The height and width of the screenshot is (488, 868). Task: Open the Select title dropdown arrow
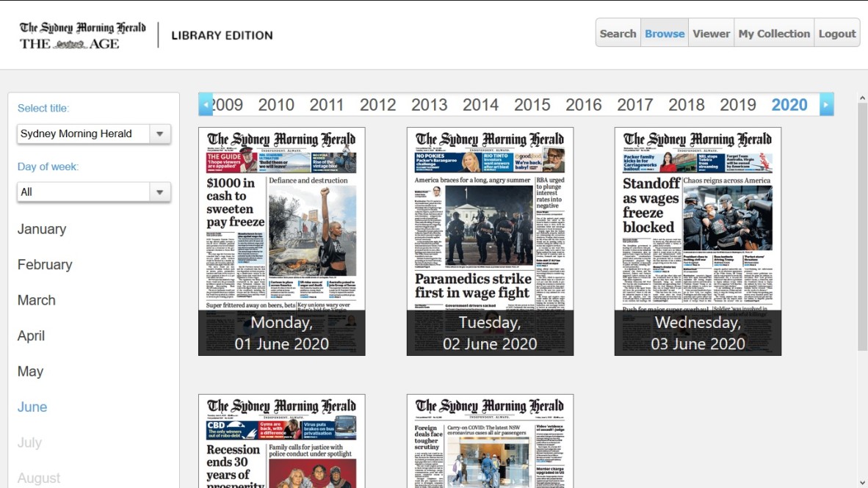coord(160,134)
